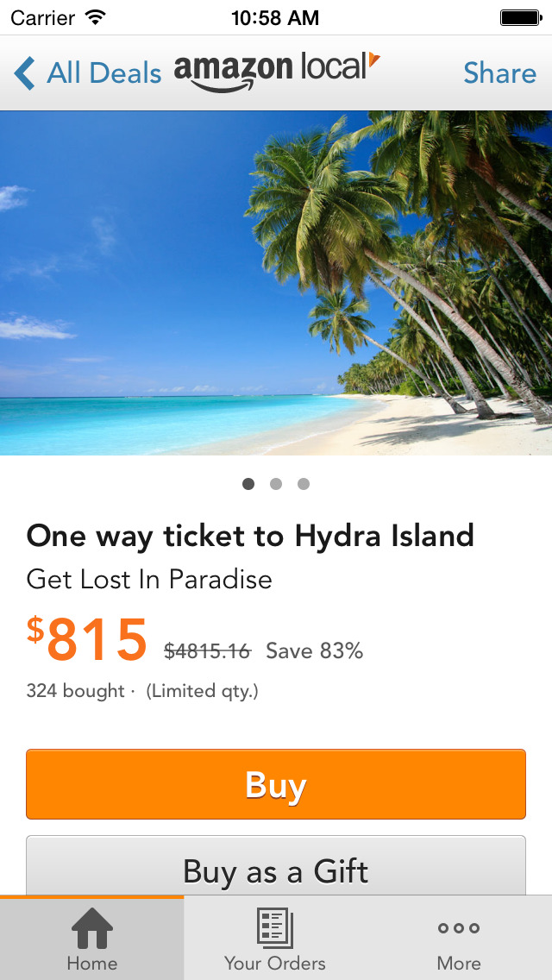The image size is (552, 980).
Task: Tap the 324 bought limited quantity text
Action: click(x=142, y=691)
